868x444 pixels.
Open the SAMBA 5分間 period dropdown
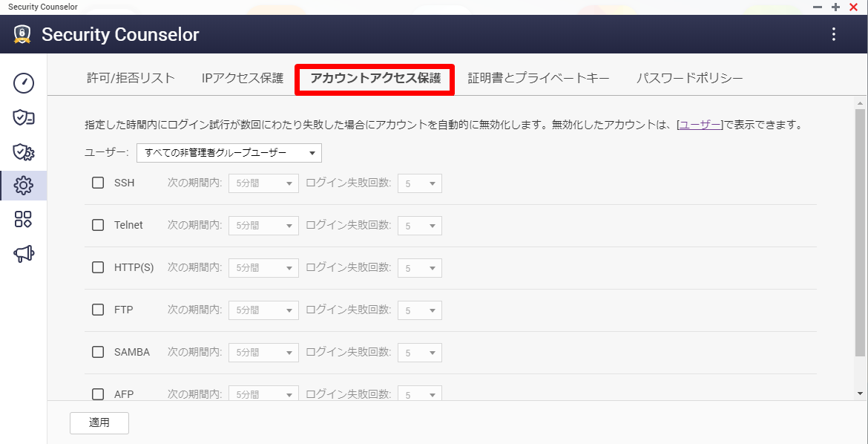(x=263, y=353)
